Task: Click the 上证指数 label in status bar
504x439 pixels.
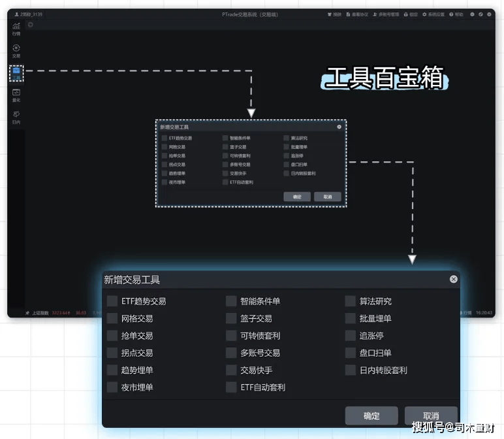Action: click(x=40, y=313)
